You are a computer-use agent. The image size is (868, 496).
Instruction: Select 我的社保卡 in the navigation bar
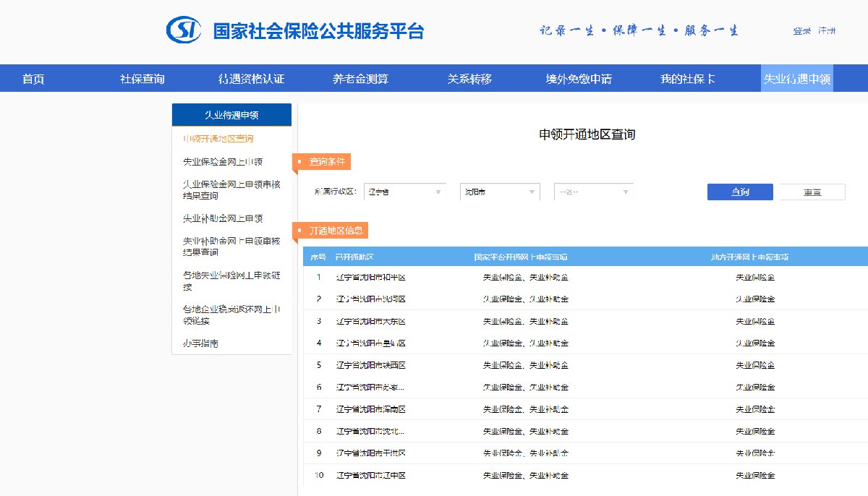coord(688,79)
